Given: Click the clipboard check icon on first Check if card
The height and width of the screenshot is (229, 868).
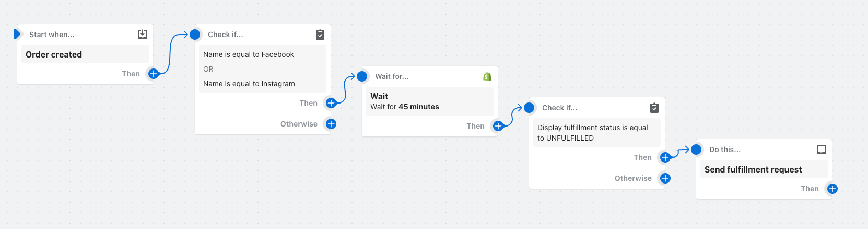Looking at the screenshot, I should (x=320, y=35).
